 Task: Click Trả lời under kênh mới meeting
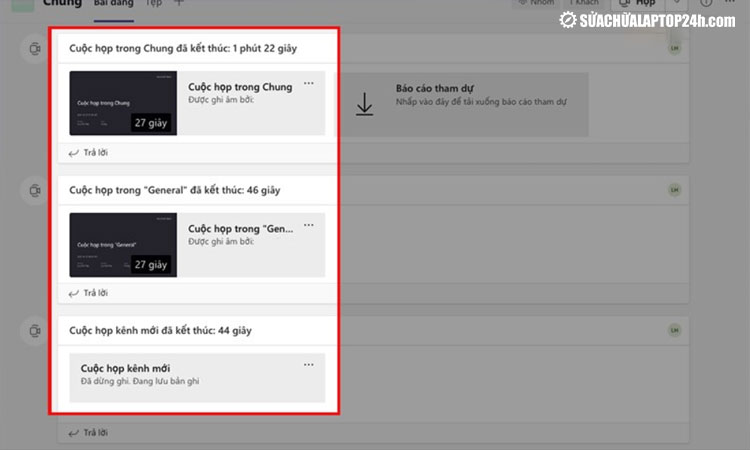(x=89, y=433)
